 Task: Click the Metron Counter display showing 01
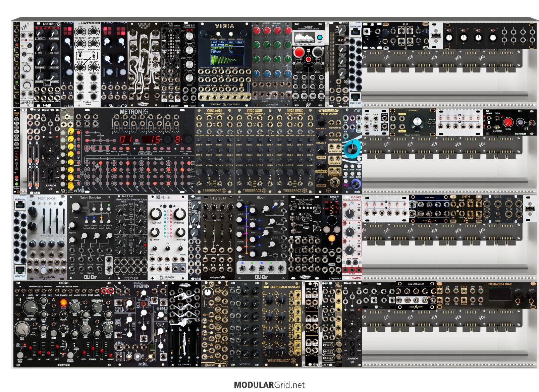click(x=126, y=139)
